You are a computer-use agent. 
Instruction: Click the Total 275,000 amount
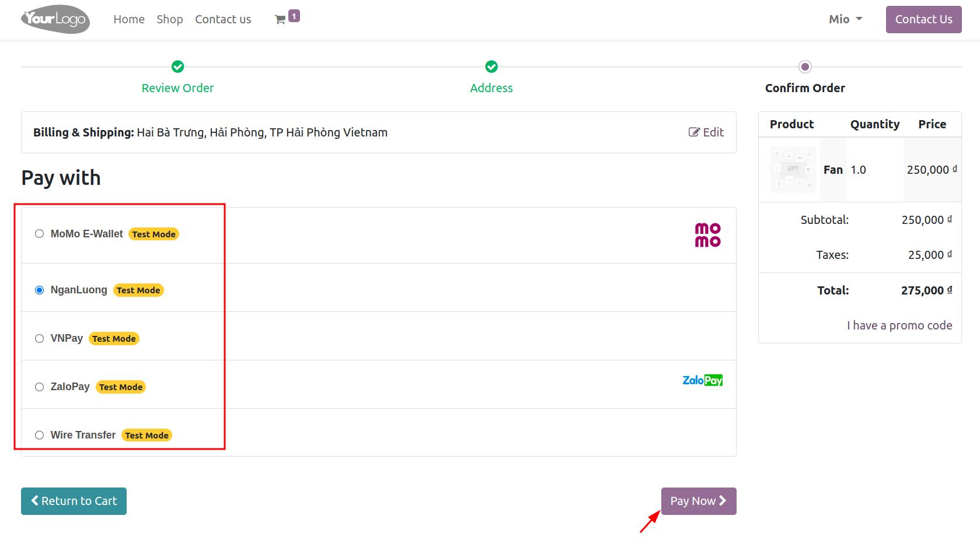pos(926,290)
